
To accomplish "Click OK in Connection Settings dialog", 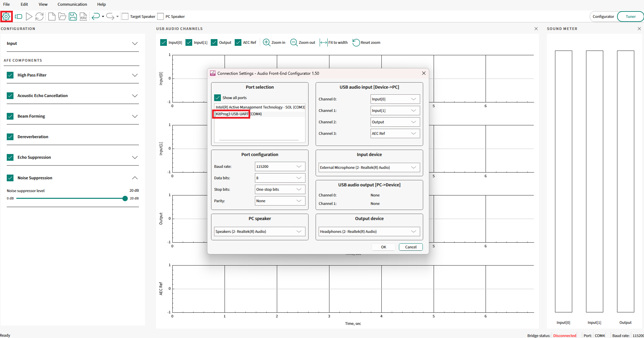I will (383, 247).
